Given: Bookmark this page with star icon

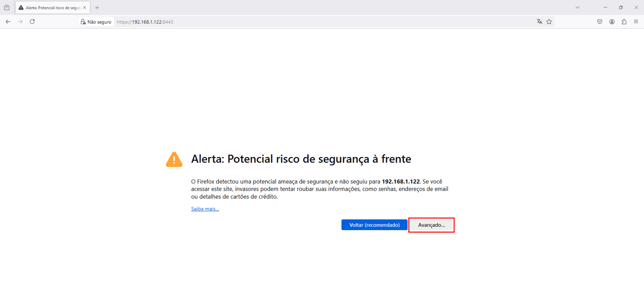Looking at the screenshot, I should [x=549, y=22].
